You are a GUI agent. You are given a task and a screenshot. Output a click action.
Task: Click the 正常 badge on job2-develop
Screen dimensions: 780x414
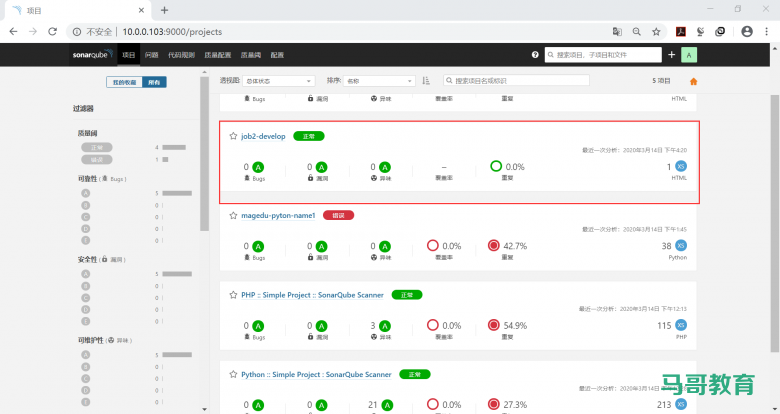coord(308,136)
